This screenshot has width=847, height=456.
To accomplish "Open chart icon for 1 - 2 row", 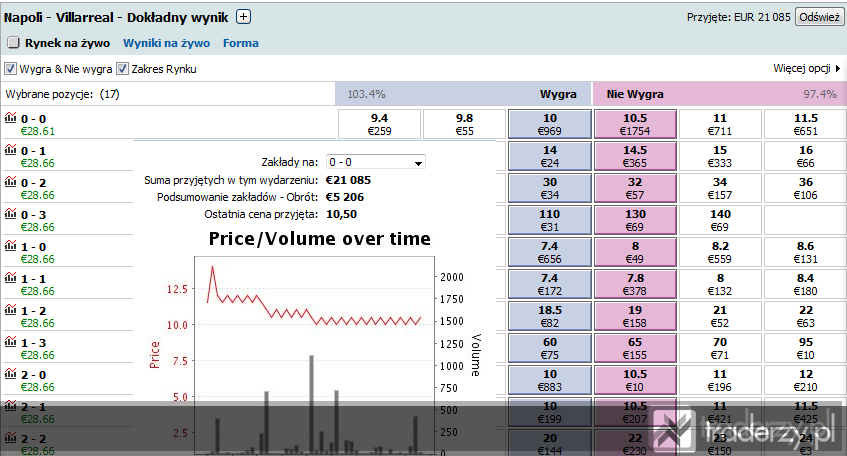I will click(10, 309).
